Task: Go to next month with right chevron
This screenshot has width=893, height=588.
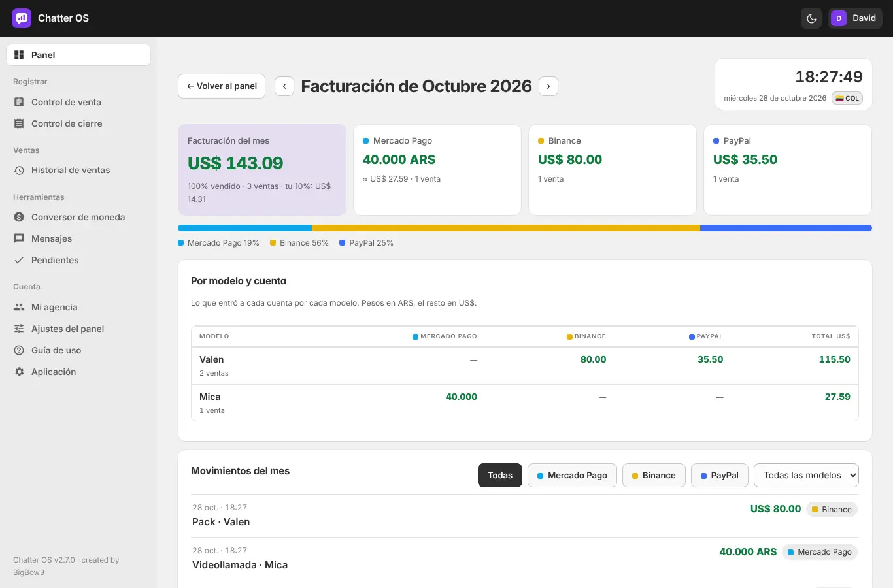Action: click(x=548, y=86)
